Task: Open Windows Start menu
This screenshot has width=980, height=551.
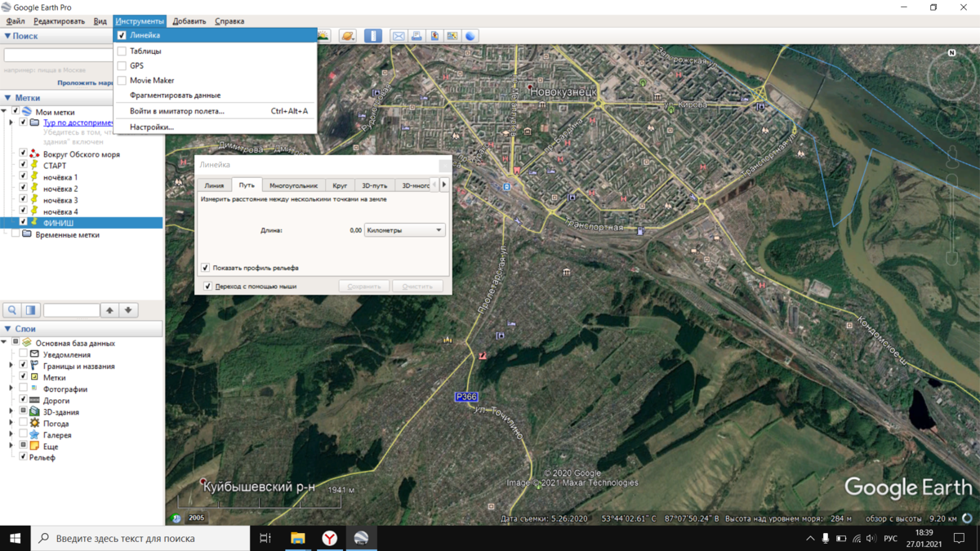Action: click(15, 538)
